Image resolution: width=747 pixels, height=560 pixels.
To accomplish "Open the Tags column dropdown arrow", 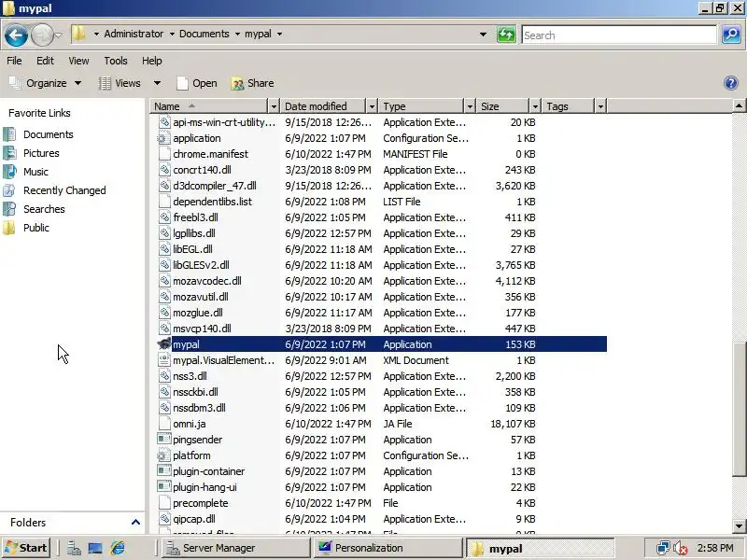I will (x=600, y=106).
